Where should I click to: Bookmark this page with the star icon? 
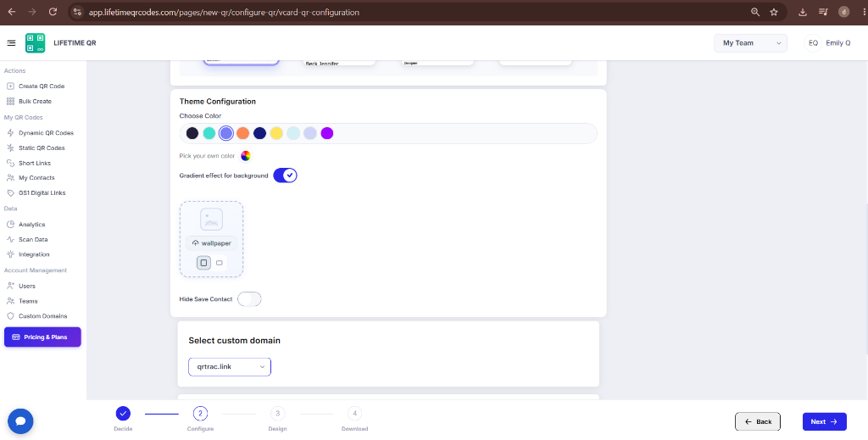click(x=774, y=12)
